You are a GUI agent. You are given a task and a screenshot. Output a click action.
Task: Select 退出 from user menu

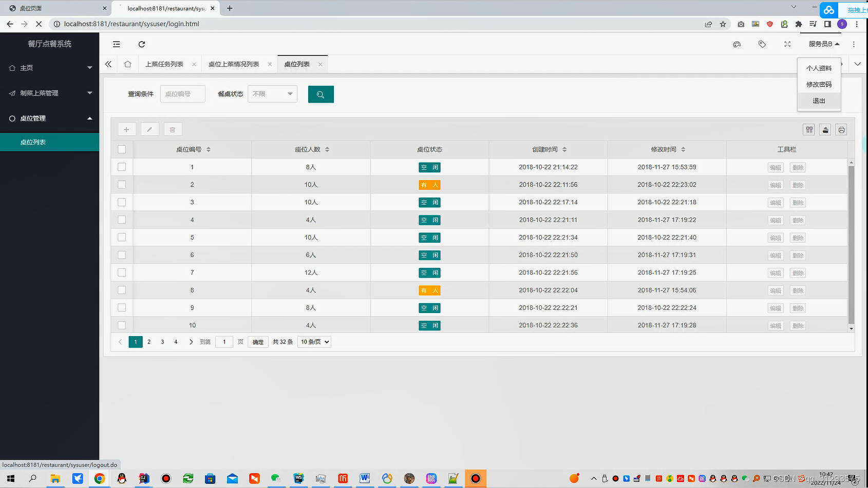pos(819,101)
